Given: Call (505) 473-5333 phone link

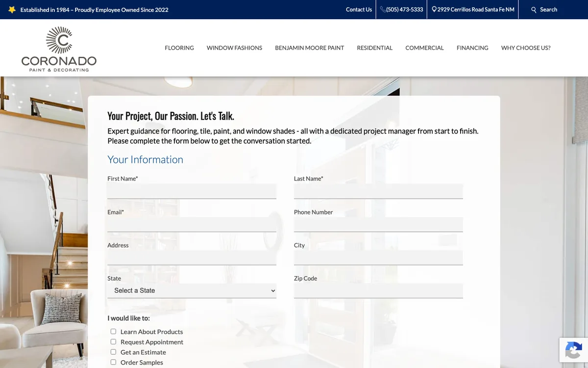Looking at the screenshot, I should pos(405,9).
